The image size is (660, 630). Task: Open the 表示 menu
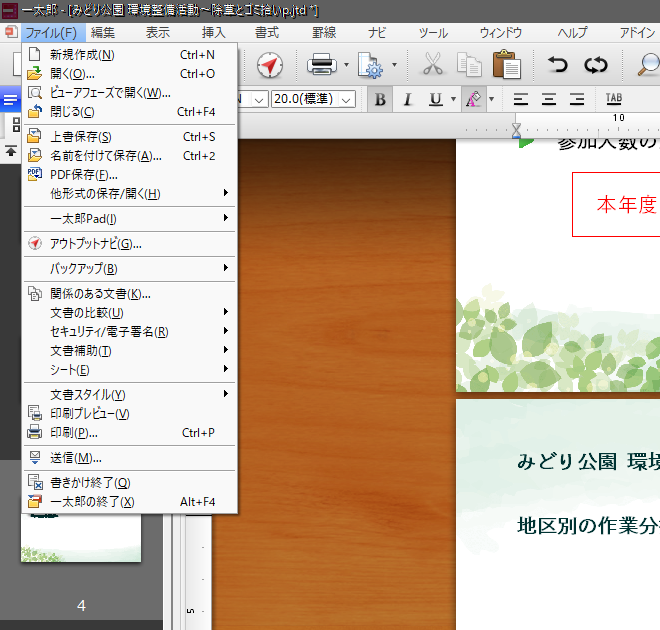point(158,32)
